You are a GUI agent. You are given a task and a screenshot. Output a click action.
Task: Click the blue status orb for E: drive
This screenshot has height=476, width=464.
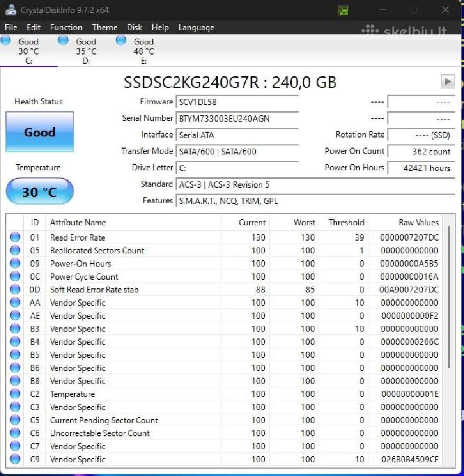[x=120, y=40]
